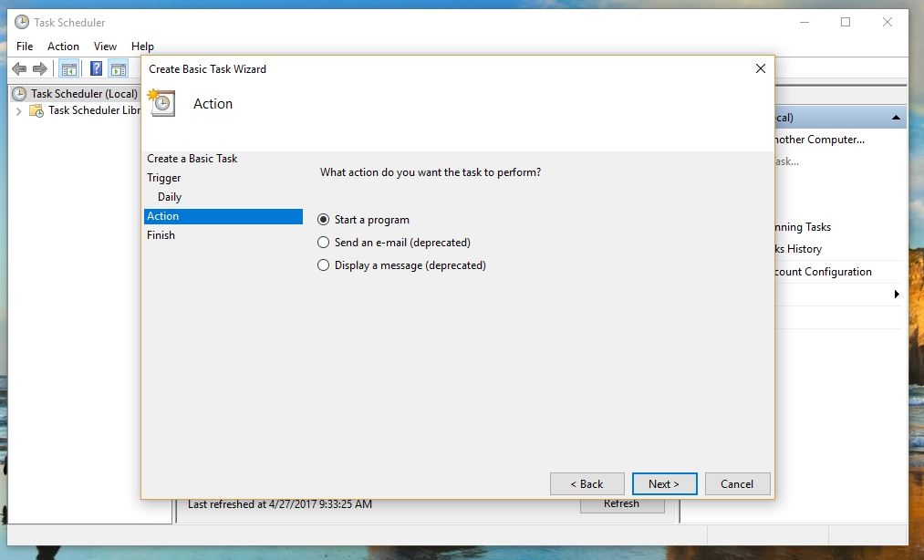Click the Task Scheduler title bar clock icon
This screenshot has width=924, height=560.
point(22,23)
